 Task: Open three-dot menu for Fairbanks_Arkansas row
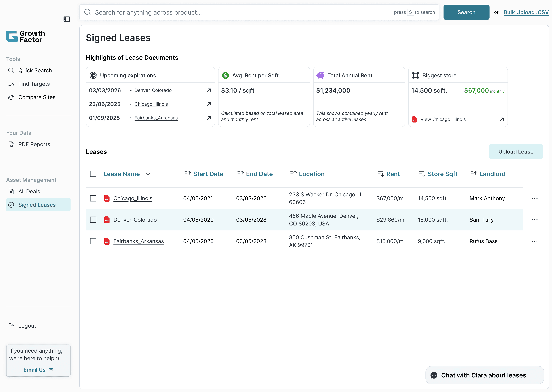pyautogui.click(x=535, y=241)
